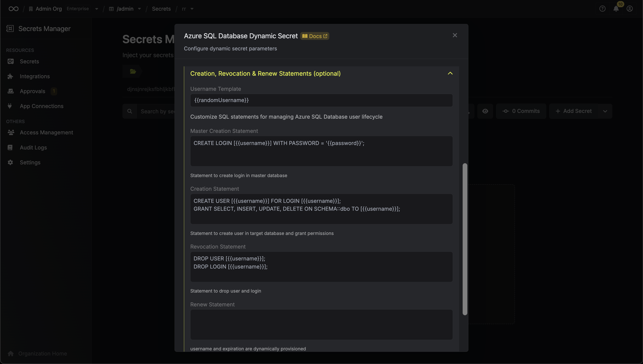This screenshot has height=364, width=643.
Task: Focus the Revocation Statement textarea
Action: [321, 267]
